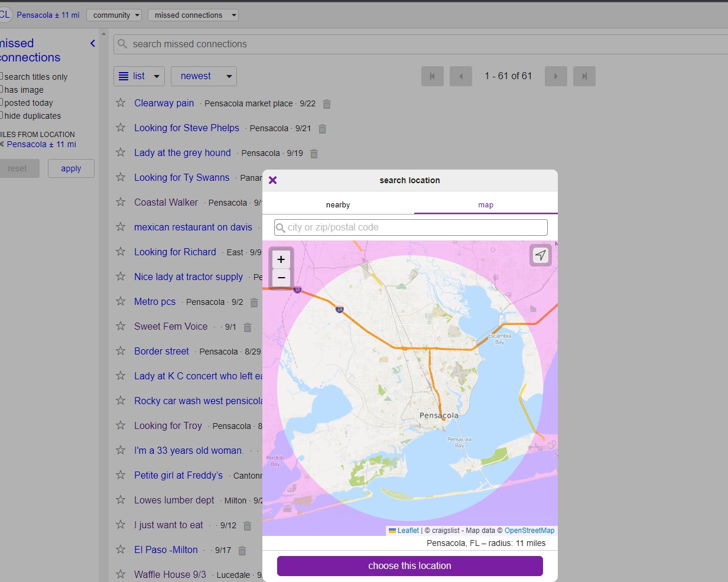
Task: Star the Looking for Steve Phelps post
Action: click(x=121, y=128)
